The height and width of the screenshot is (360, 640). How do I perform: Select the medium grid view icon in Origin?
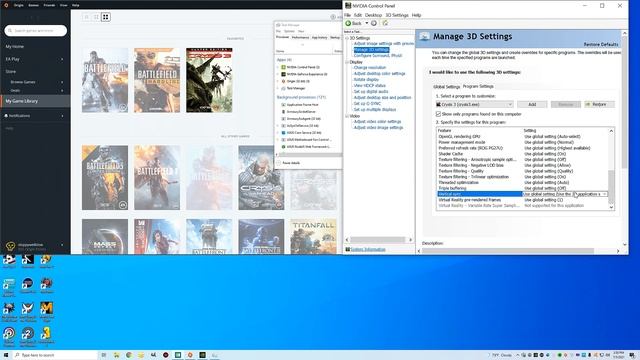tap(96, 17)
